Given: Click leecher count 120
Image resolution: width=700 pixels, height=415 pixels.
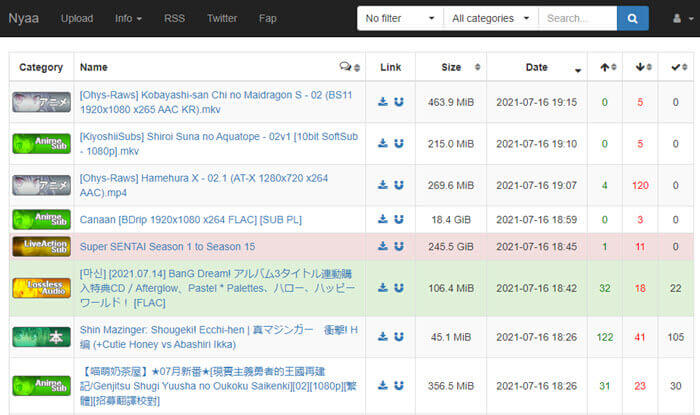Looking at the screenshot, I should [x=640, y=185].
